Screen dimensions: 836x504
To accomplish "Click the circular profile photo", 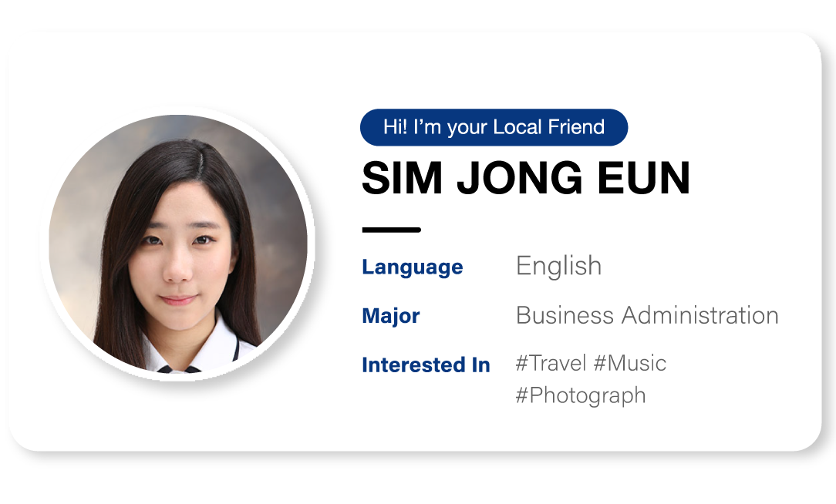I will point(178,244).
